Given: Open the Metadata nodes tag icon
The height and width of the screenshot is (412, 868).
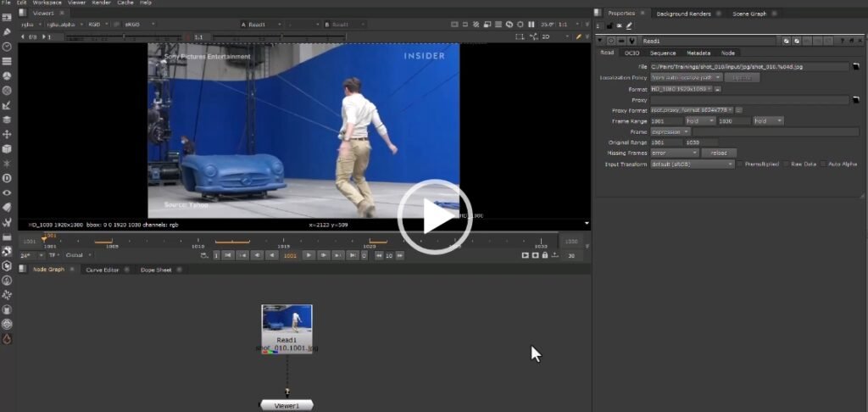Looking at the screenshot, I should click(7, 207).
